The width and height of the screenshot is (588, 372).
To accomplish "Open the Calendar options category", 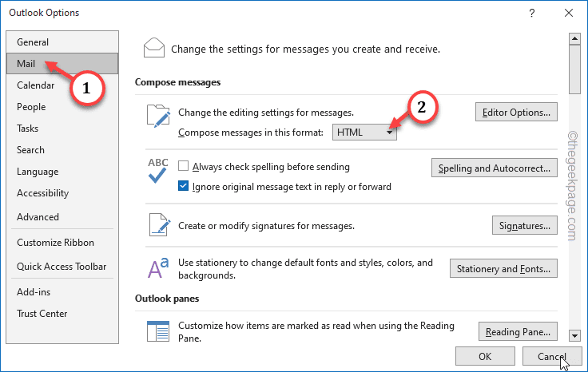I will pos(62,85).
